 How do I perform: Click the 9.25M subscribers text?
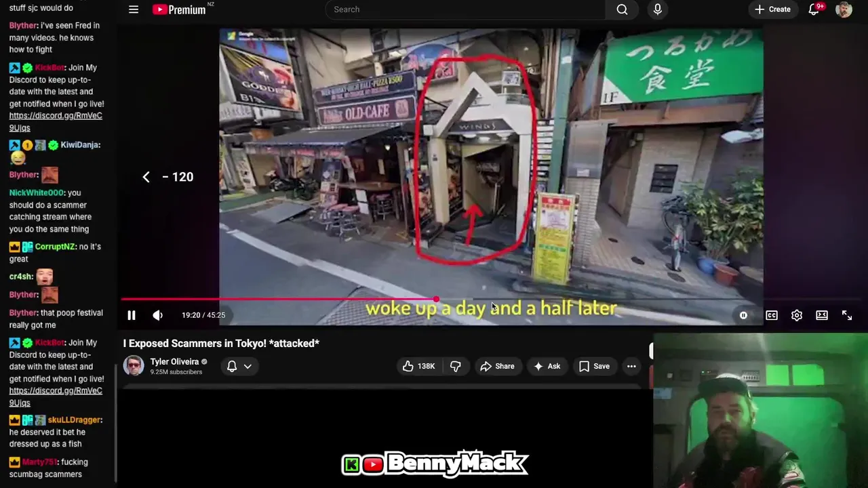click(176, 372)
